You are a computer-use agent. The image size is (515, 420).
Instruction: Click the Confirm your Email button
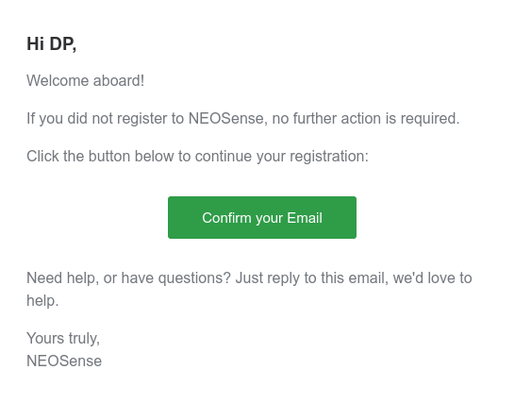(262, 218)
